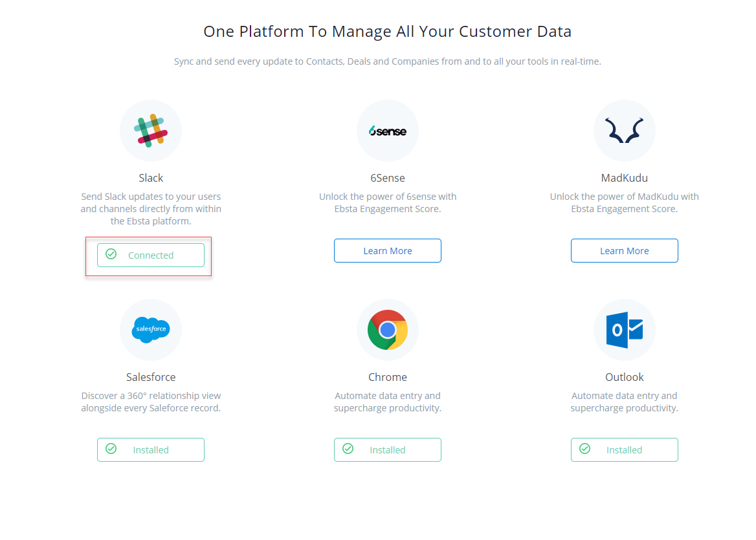This screenshot has height=540, width=756.
Task: Click the Chrome browser logo
Action: click(x=388, y=330)
